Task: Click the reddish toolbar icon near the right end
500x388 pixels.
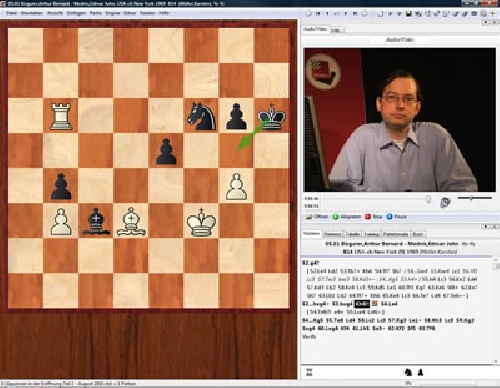Action: point(465,14)
